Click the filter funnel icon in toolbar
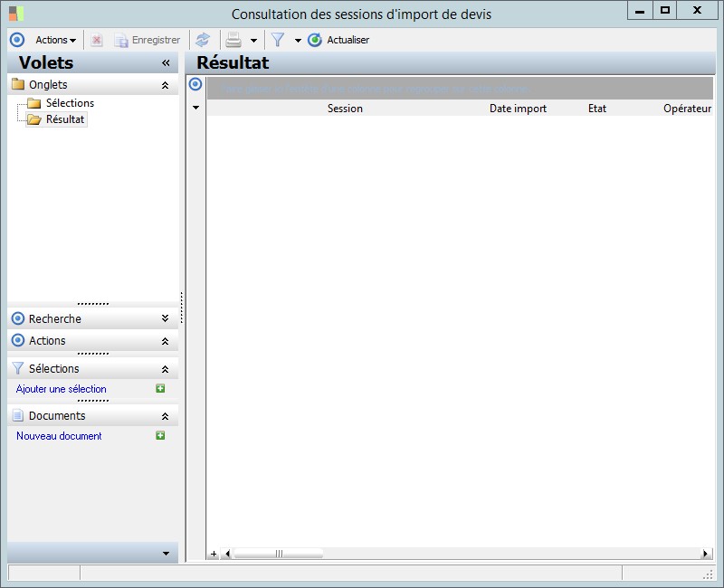Image resolution: width=724 pixels, height=588 pixels. [278, 40]
